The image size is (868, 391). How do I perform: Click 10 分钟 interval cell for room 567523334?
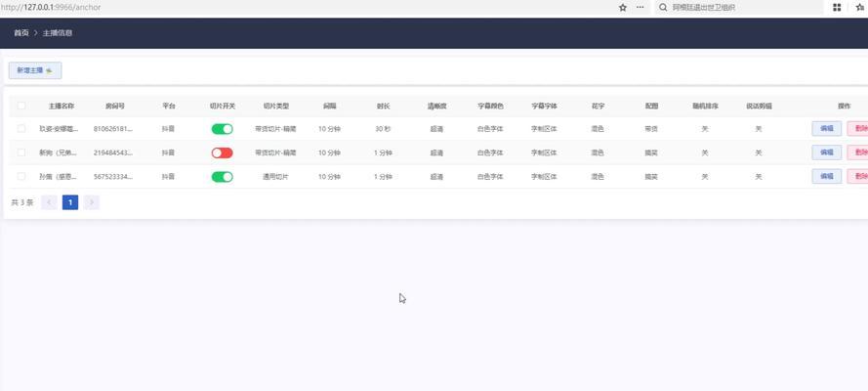329,177
